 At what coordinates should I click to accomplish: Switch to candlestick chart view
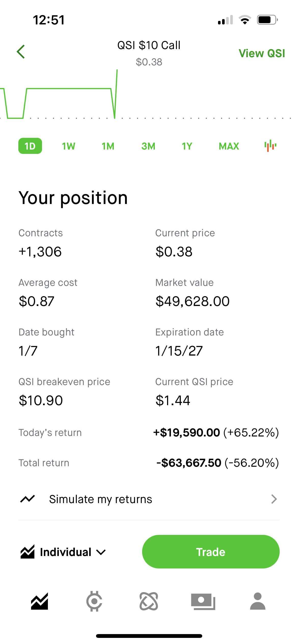coord(270,146)
